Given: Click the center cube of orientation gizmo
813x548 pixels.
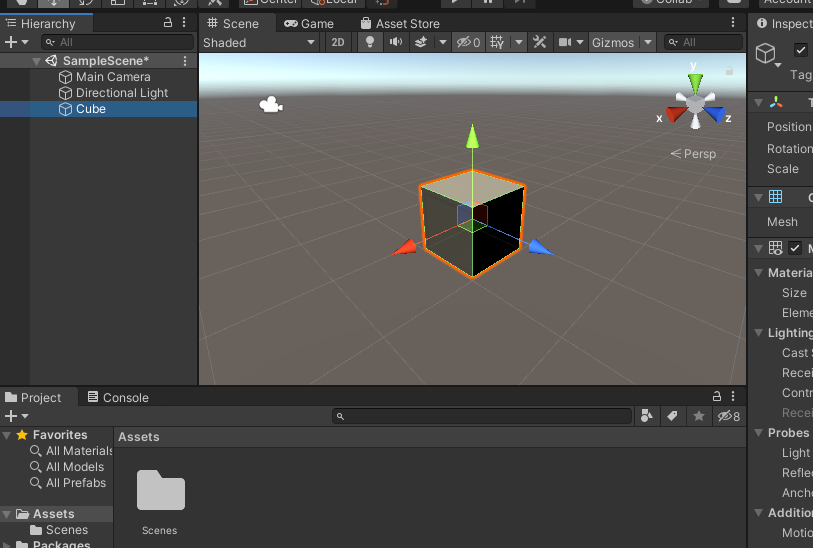Looking at the screenshot, I should 695,105.
